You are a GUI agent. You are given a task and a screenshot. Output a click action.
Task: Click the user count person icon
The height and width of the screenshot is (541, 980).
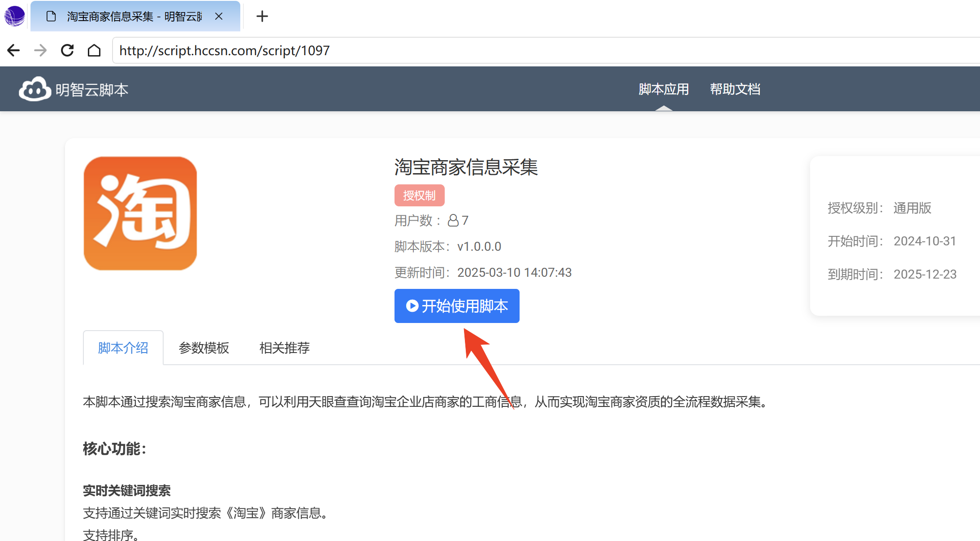[x=453, y=220]
